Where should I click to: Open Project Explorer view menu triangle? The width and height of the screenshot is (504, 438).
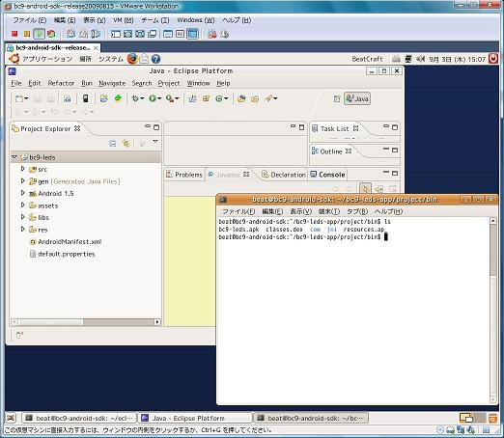point(155,141)
